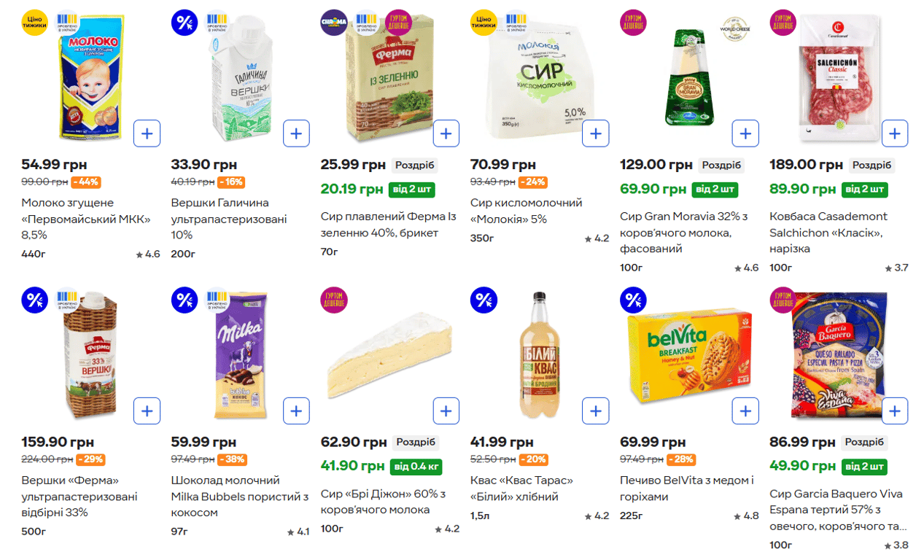Add BelVita cookies to cart
The width and height of the screenshot is (924, 560).
tap(745, 411)
